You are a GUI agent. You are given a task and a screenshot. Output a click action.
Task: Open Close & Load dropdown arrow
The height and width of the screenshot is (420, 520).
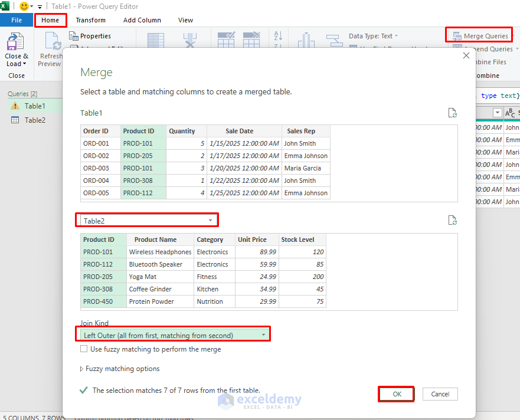[25, 64]
